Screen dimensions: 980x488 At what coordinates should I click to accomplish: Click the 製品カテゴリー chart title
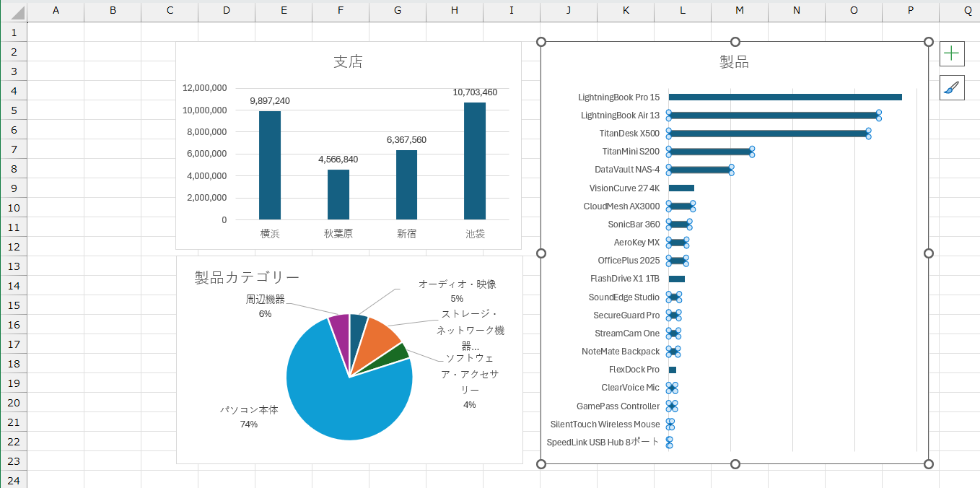click(247, 277)
